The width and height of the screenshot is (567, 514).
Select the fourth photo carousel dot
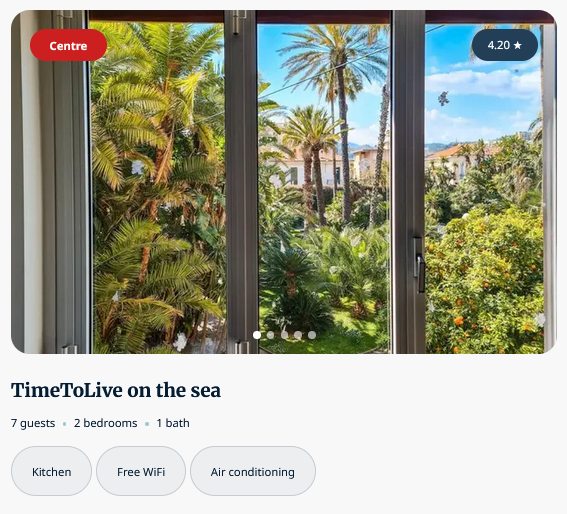(298, 335)
